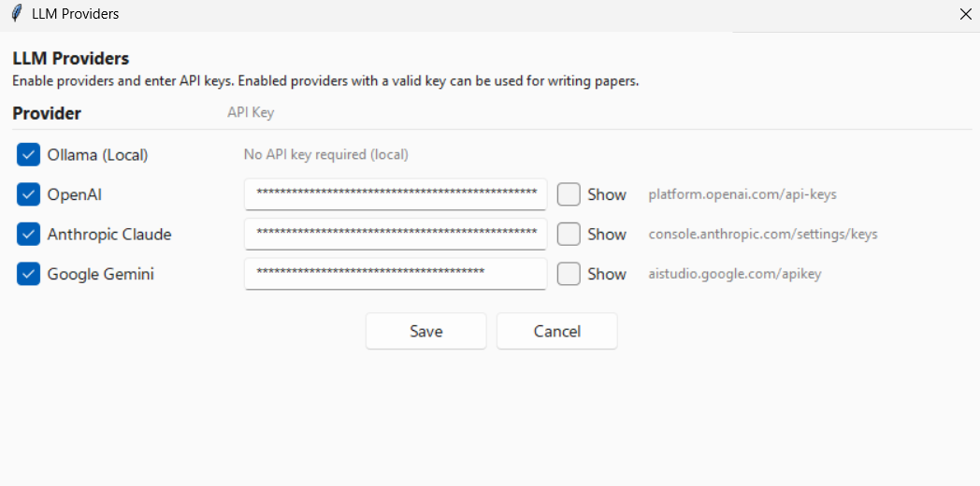Tick the Show box for OpenAI key
Viewport: 980px width, 486px height.
(x=569, y=194)
